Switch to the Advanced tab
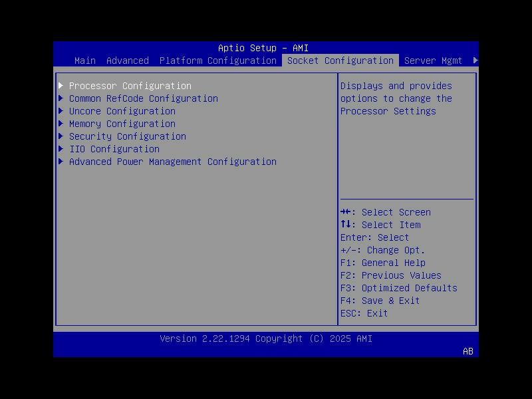Viewport: 532px width, 399px height. 127,61
